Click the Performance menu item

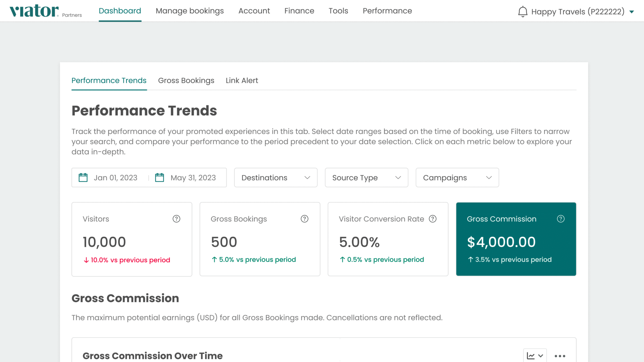pyautogui.click(x=387, y=11)
